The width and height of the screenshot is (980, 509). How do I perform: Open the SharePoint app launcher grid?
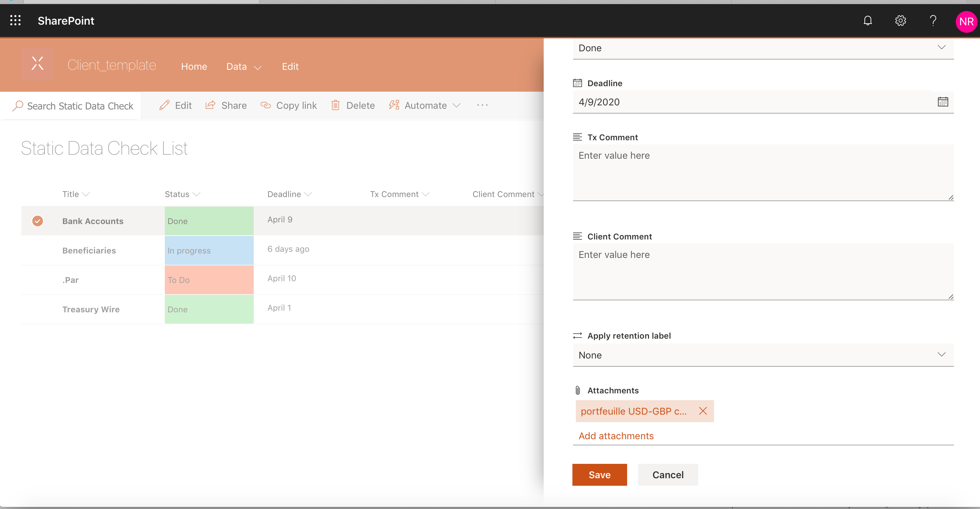[x=15, y=21]
